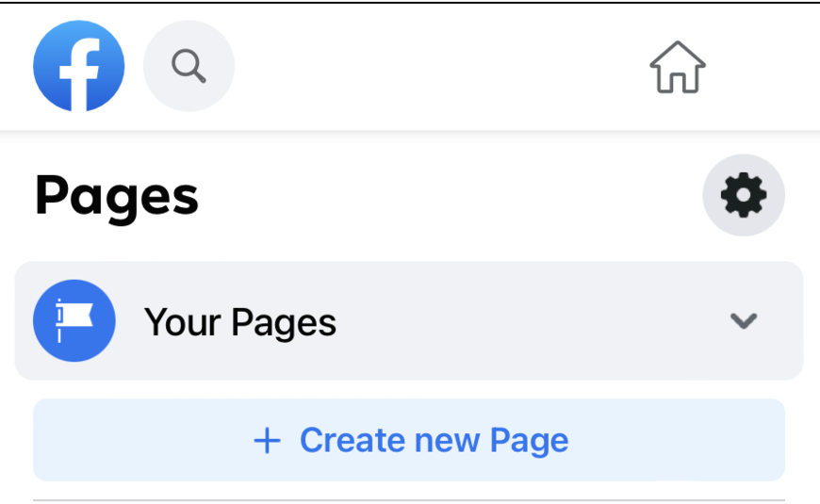Collapse the Your Pages section row
820x504 pixels.
pyautogui.click(x=409, y=320)
